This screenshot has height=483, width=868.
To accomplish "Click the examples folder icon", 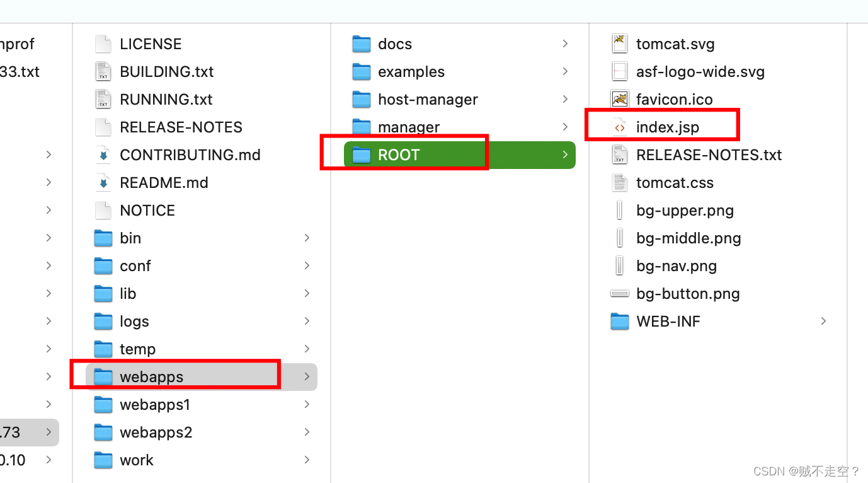I will [x=362, y=71].
